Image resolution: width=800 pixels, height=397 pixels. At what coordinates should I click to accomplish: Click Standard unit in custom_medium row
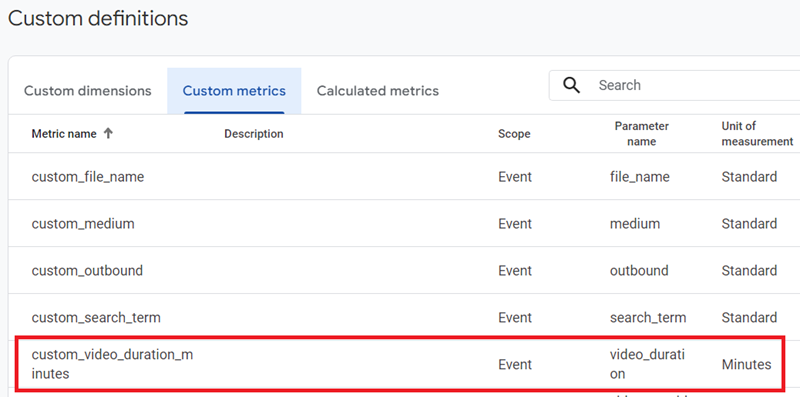coord(749,224)
